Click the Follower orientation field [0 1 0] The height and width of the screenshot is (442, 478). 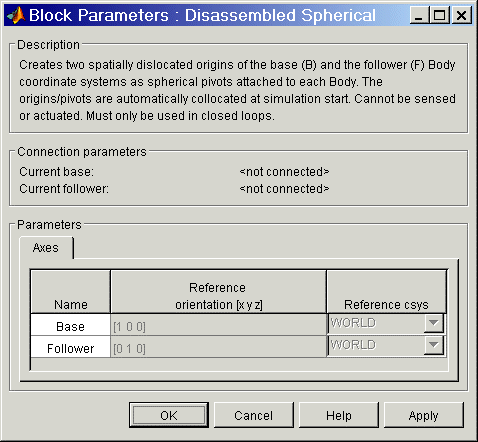218,347
